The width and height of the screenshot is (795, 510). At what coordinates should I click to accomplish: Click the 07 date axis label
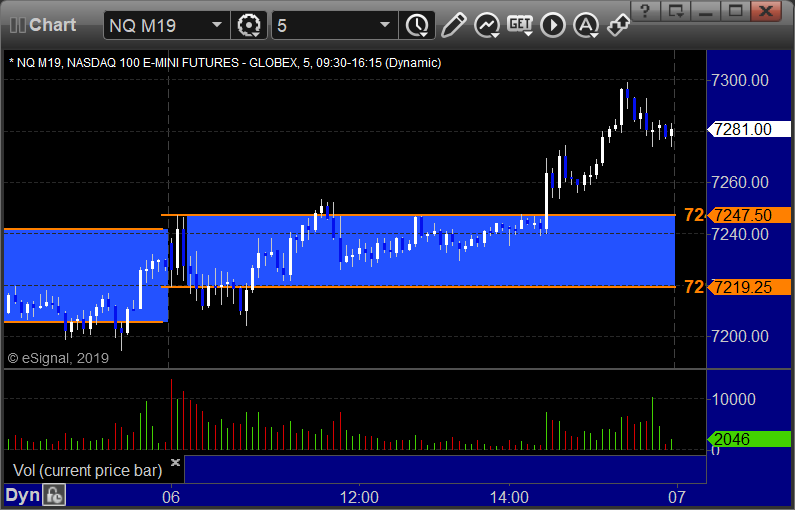677,497
